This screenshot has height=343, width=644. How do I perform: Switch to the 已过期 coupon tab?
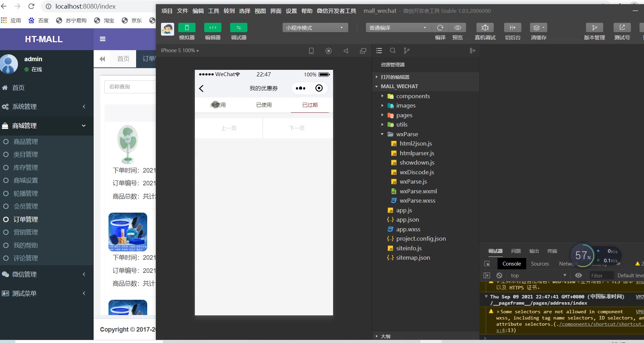click(x=310, y=105)
